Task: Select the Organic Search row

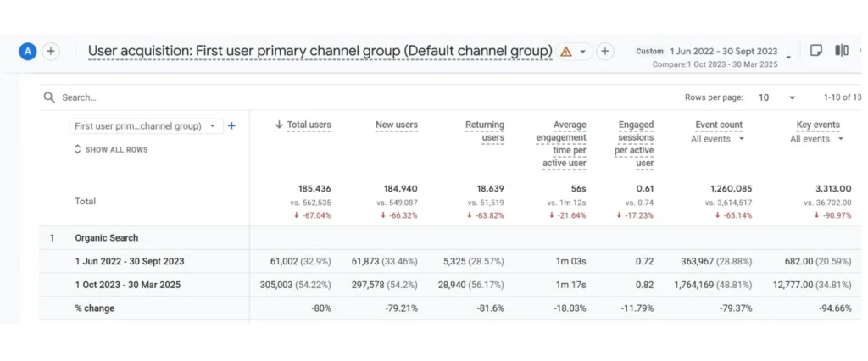Action: [x=107, y=238]
